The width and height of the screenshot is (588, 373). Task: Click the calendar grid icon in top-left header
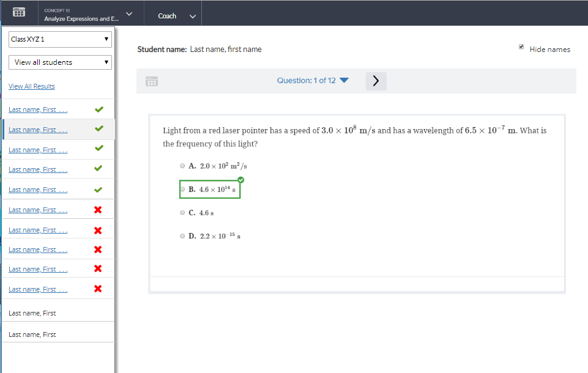pyautogui.click(x=19, y=12)
